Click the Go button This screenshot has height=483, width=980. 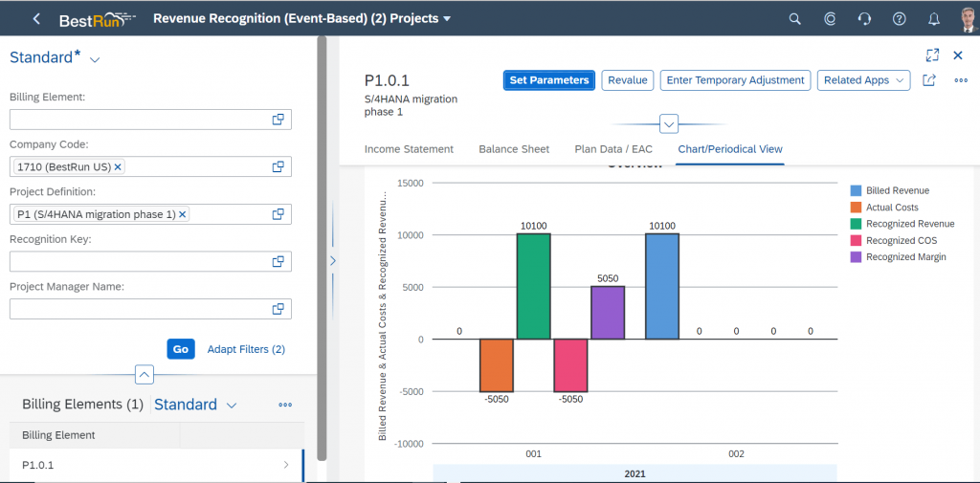(x=181, y=349)
